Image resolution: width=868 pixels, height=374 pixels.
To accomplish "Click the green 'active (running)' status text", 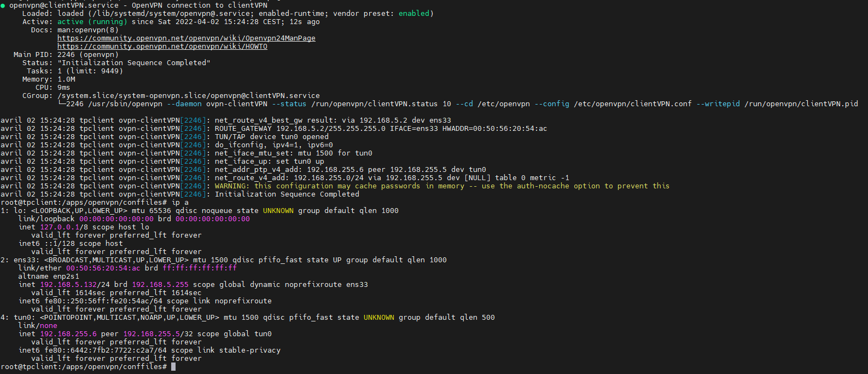I will [92, 22].
